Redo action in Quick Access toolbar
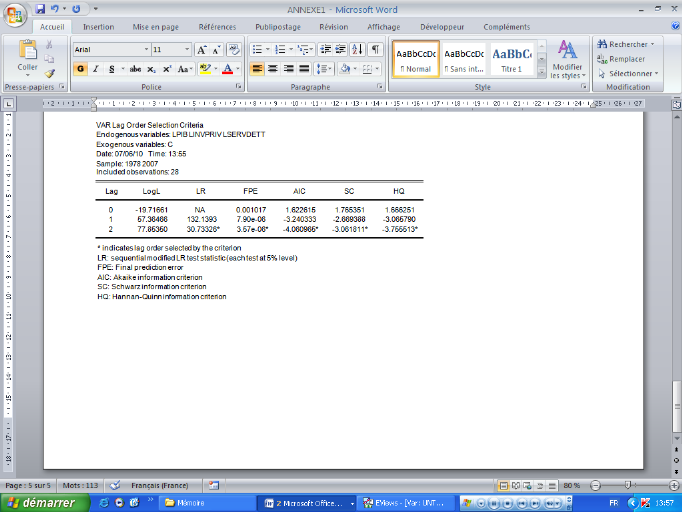682x512 pixels. (76, 9)
